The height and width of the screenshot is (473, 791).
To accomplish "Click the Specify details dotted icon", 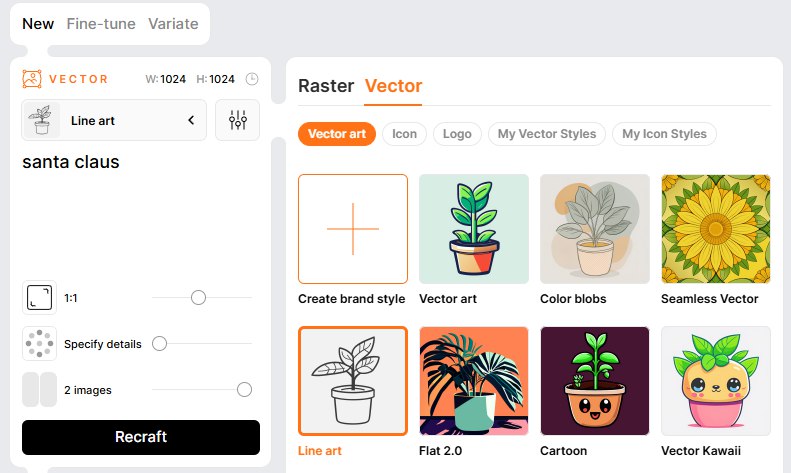I will [39, 343].
